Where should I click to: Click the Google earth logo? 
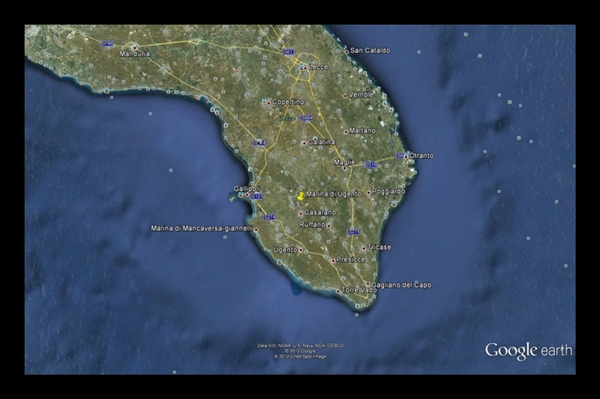529,351
